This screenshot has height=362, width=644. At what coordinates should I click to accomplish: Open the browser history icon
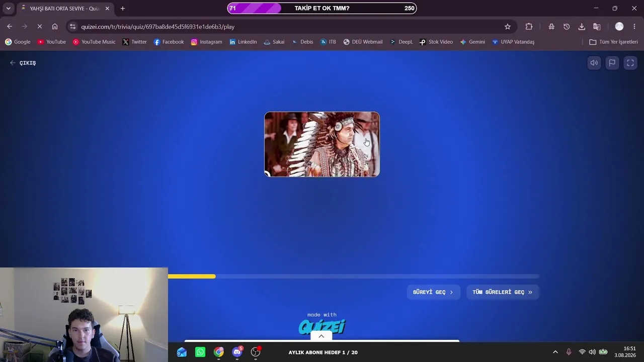click(x=567, y=27)
